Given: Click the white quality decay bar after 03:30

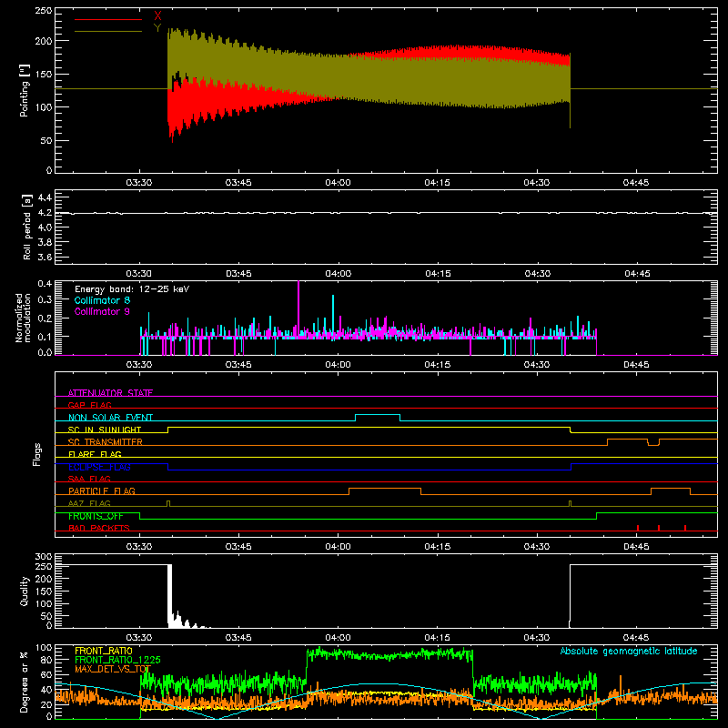Looking at the screenshot, I should click(169, 596).
